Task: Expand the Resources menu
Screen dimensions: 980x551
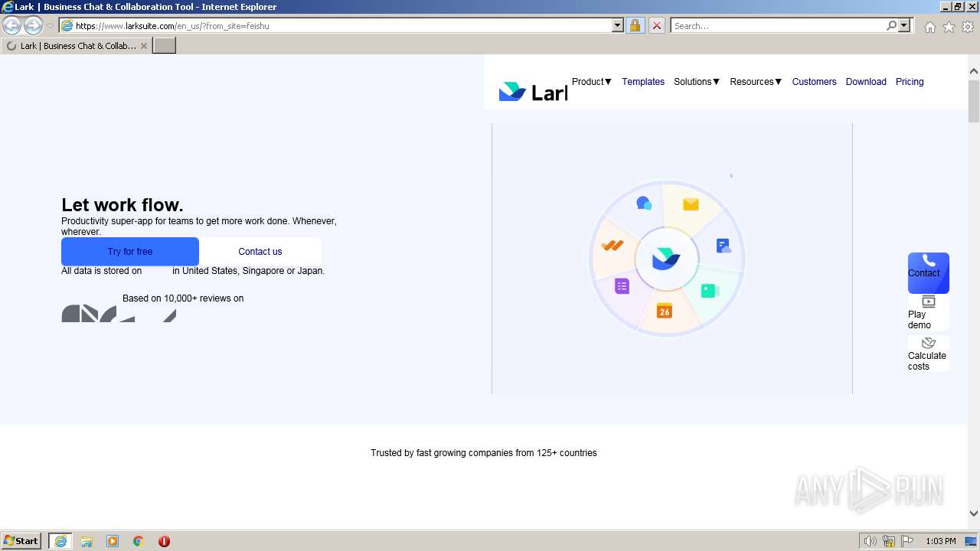Action: (756, 82)
